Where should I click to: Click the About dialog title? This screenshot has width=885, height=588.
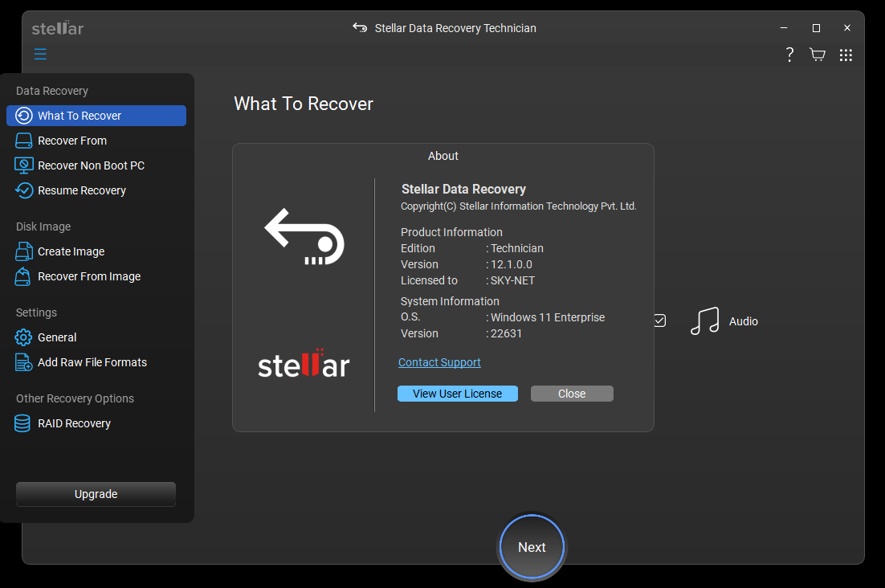pos(443,156)
